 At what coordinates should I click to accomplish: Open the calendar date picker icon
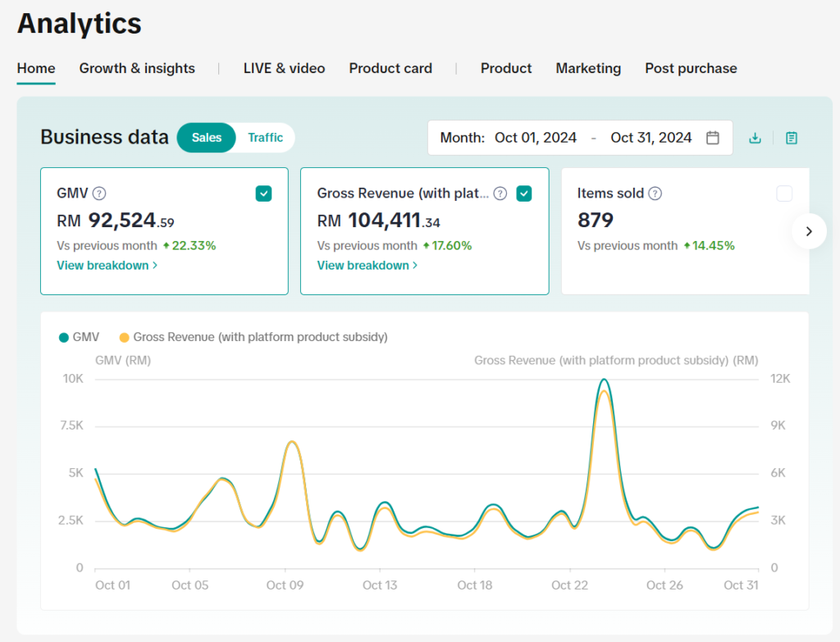point(713,138)
